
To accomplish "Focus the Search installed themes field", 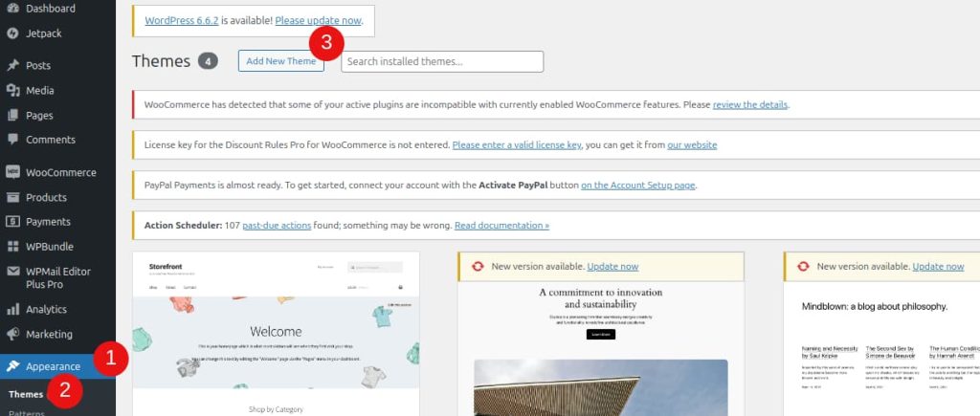I will click(442, 61).
